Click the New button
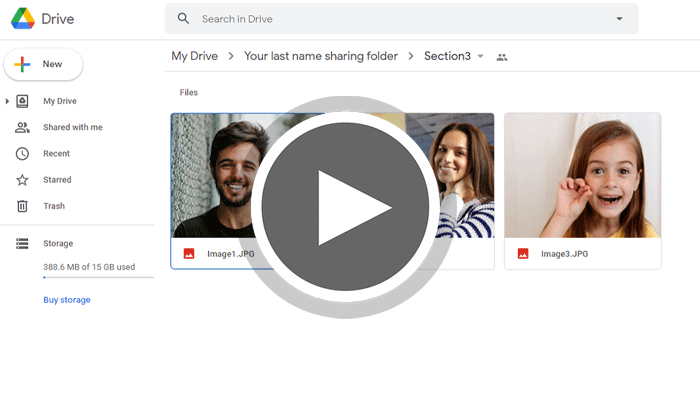The height and width of the screenshot is (394, 700). 43,64
